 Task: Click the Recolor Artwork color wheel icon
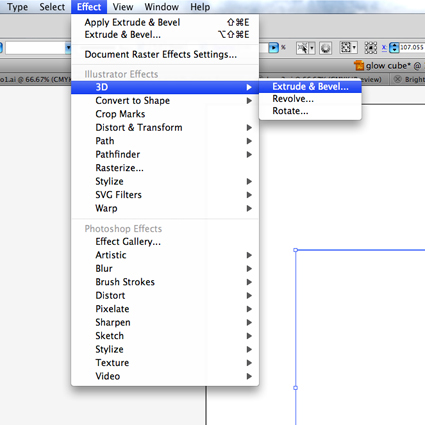pos(325,48)
